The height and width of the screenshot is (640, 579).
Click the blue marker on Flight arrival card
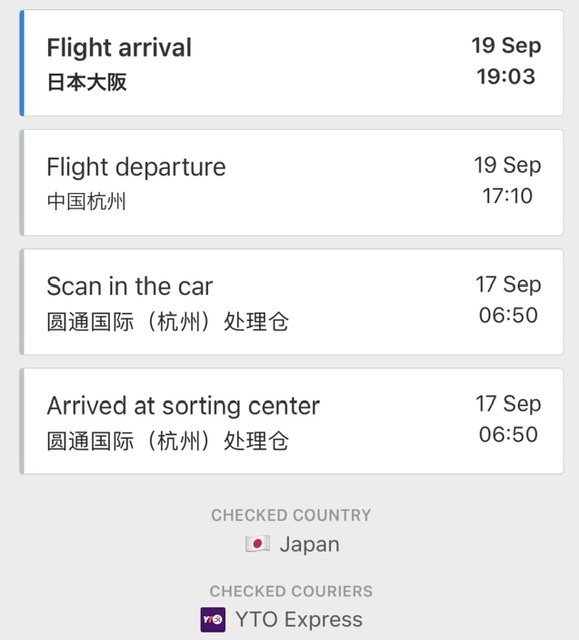pos(22,63)
